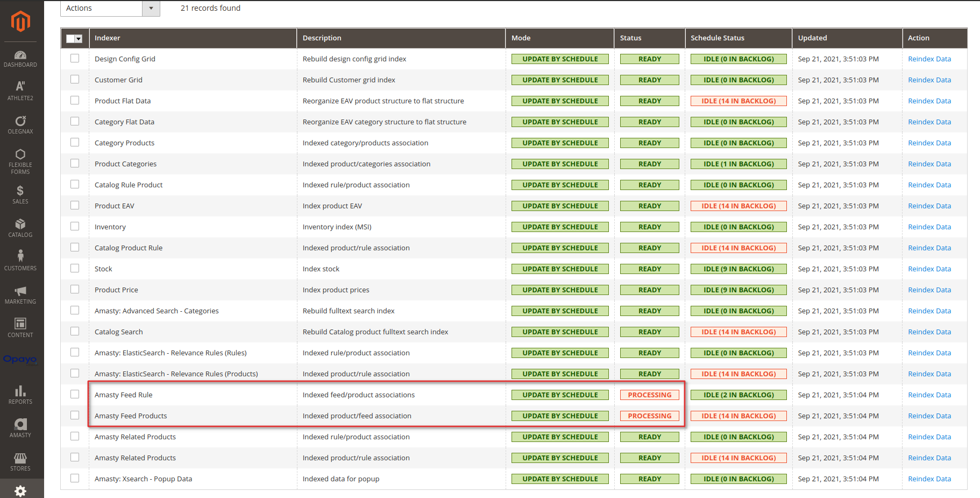Select the Catalog Search row checkbox

pyautogui.click(x=75, y=331)
